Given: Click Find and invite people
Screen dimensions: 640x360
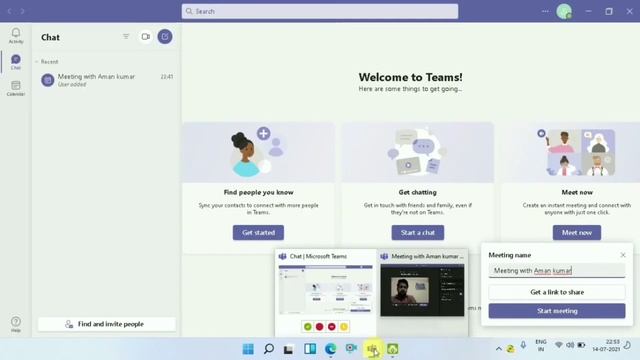Looking at the screenshot, I should pos(107,324).
